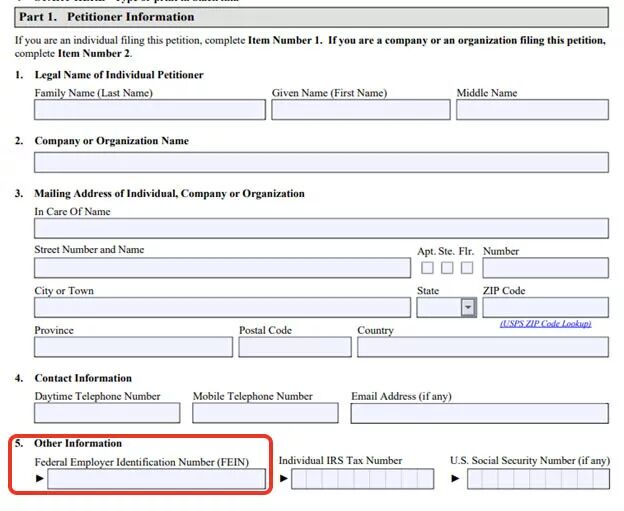Click the Company or Organization Name field
This screenshot has height=511, width=624.
pyautogui.click(x=322, y=162)
